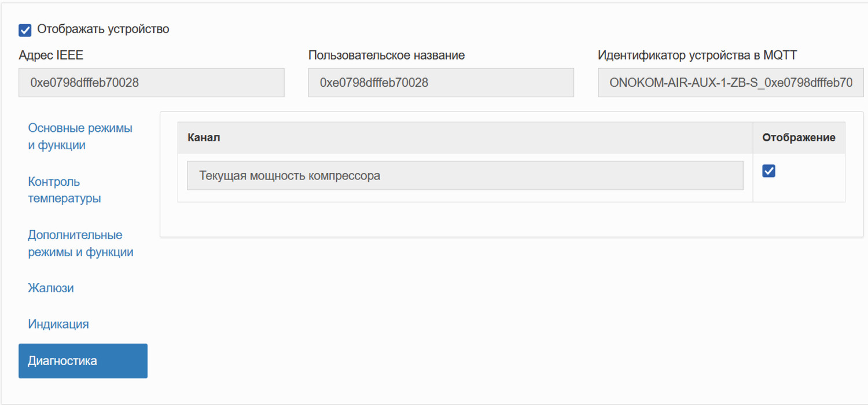Open the "Индикация" tab
This screenshot has height=405, width=868.
58,324
